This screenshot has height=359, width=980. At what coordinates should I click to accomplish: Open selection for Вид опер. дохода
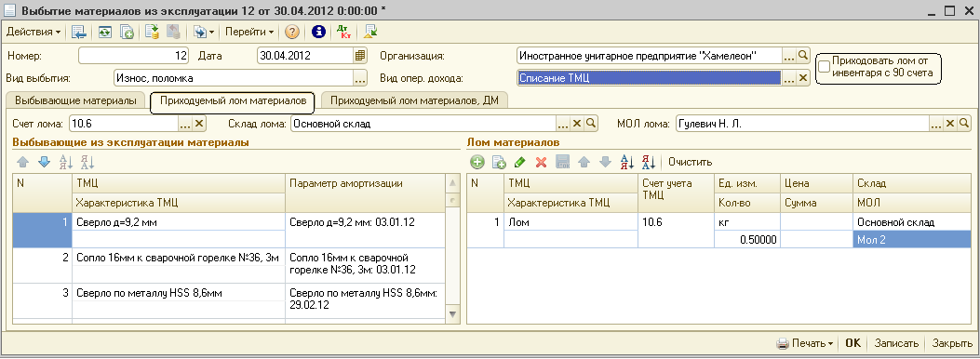pos(789,78)
